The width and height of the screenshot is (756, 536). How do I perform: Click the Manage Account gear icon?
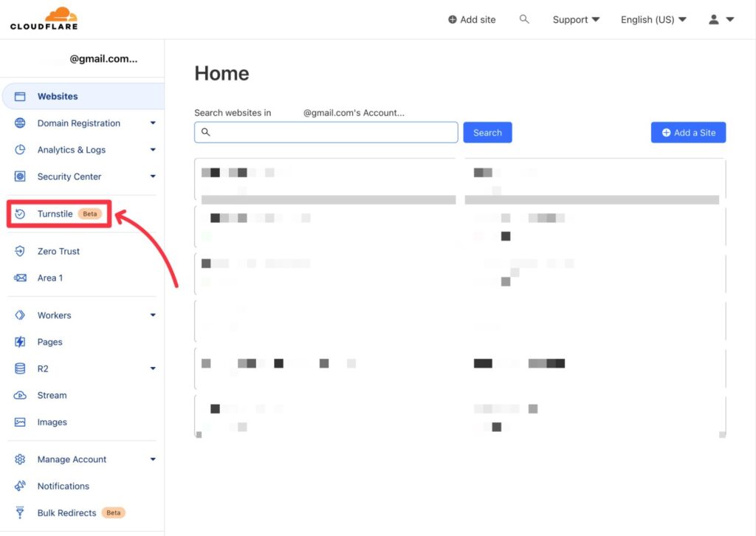tap(21, 459)
